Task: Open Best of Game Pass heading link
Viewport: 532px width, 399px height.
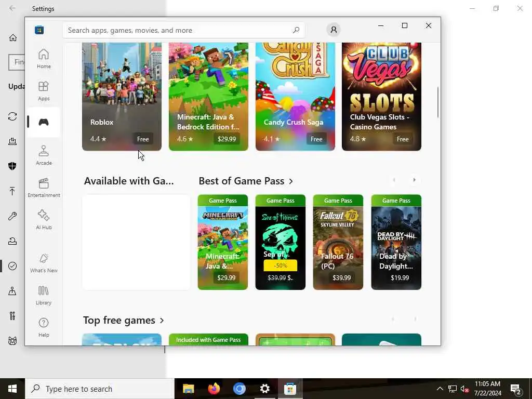Action: click(x=246, y=181)
